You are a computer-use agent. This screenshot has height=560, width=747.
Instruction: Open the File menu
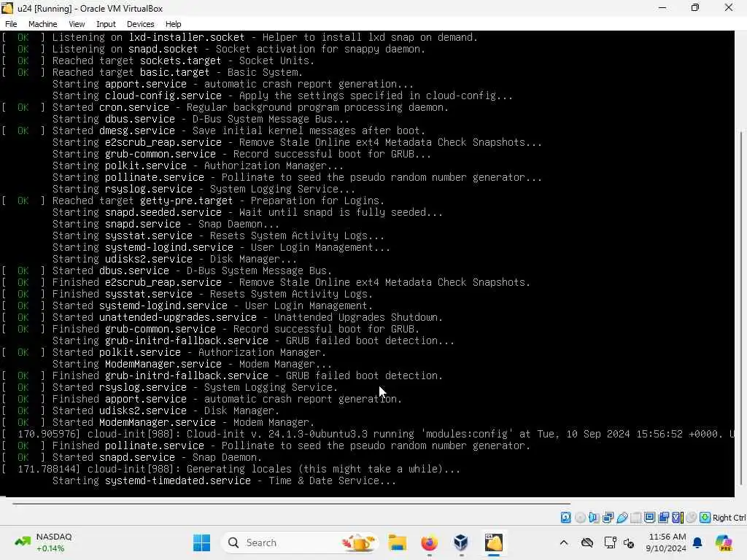pyautogui.click(x=11, y=24)
